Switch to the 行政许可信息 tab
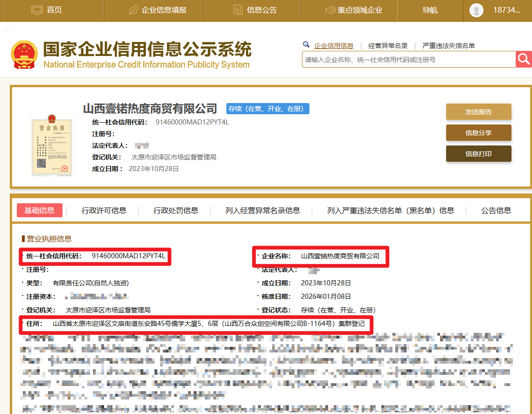This screenshot has height=414, width=532. point(104,211)
